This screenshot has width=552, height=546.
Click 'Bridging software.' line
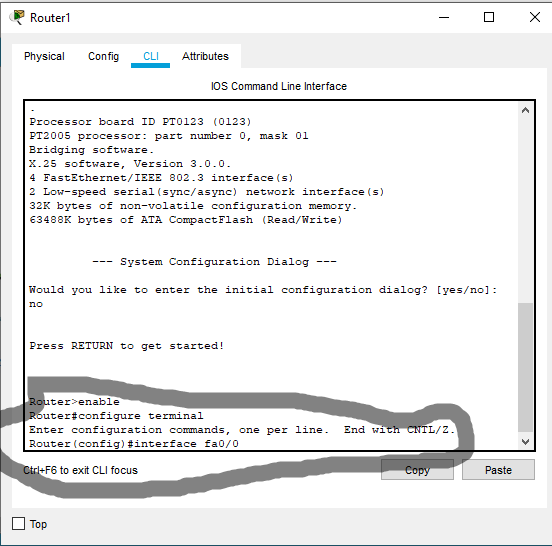click(x=92, y=150)
